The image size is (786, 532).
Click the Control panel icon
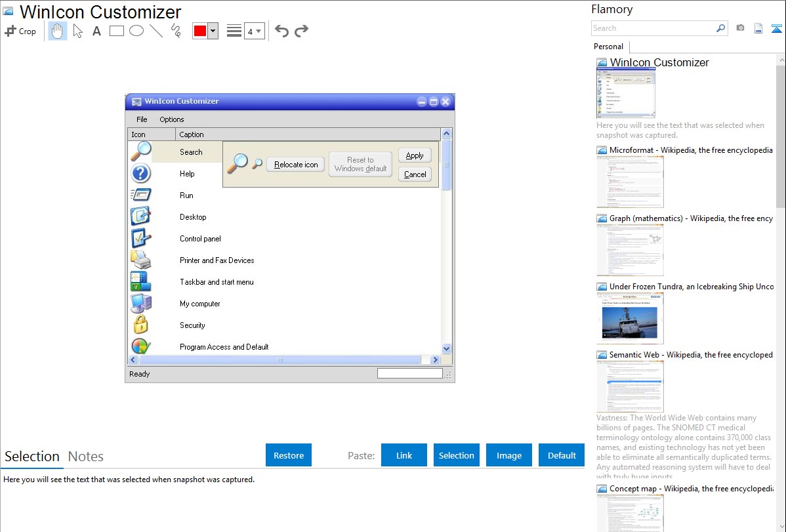[x=141, y=238]
